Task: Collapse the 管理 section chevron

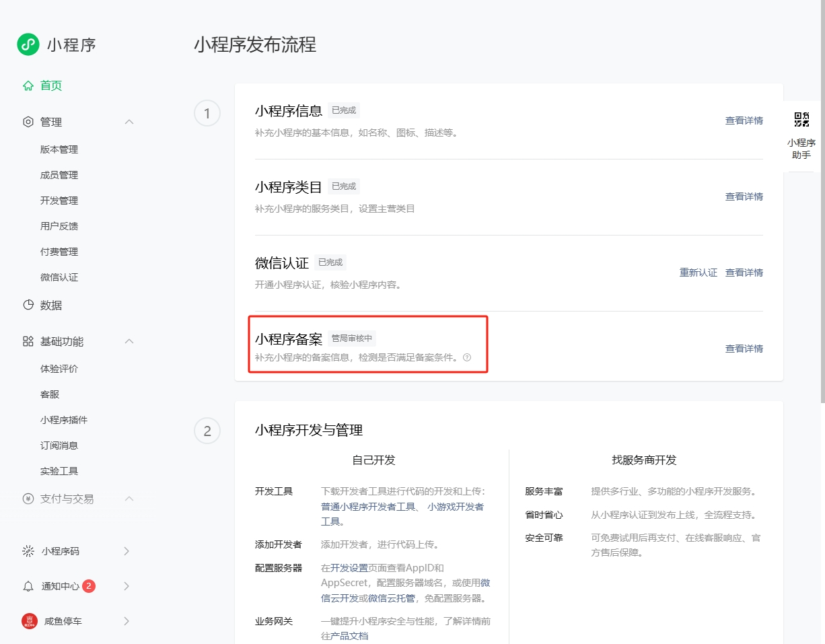Action: click(129, 122)
